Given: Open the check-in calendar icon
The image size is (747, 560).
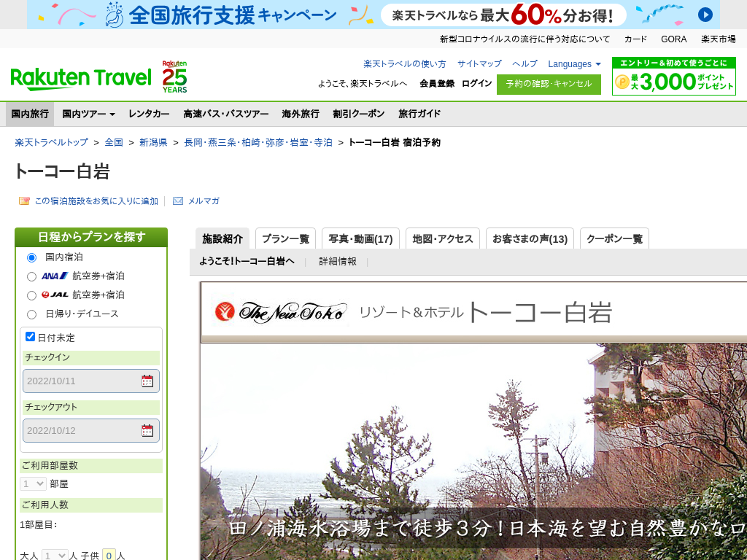Looking at the screenshot, I should pyautogui.click(x=147, y=381).
